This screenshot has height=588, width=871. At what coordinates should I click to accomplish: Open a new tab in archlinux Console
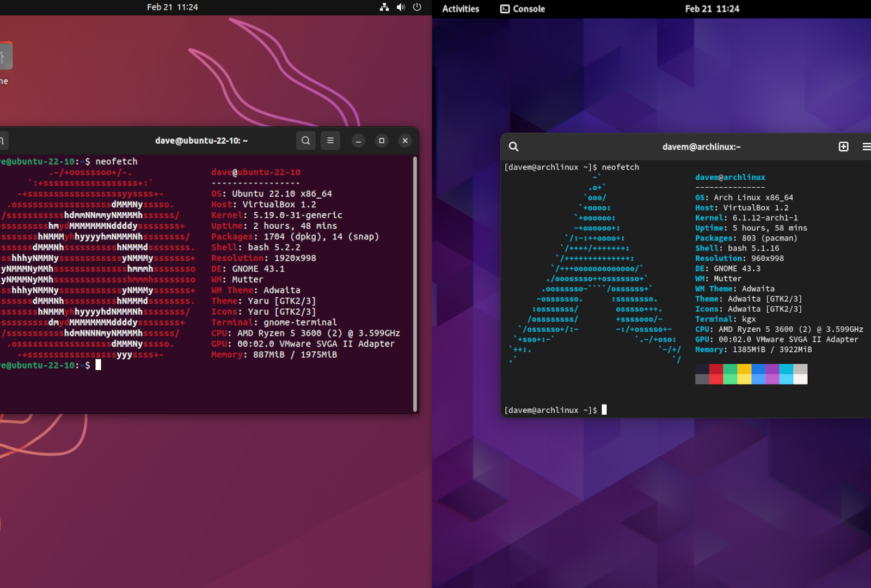click(843, 146)
